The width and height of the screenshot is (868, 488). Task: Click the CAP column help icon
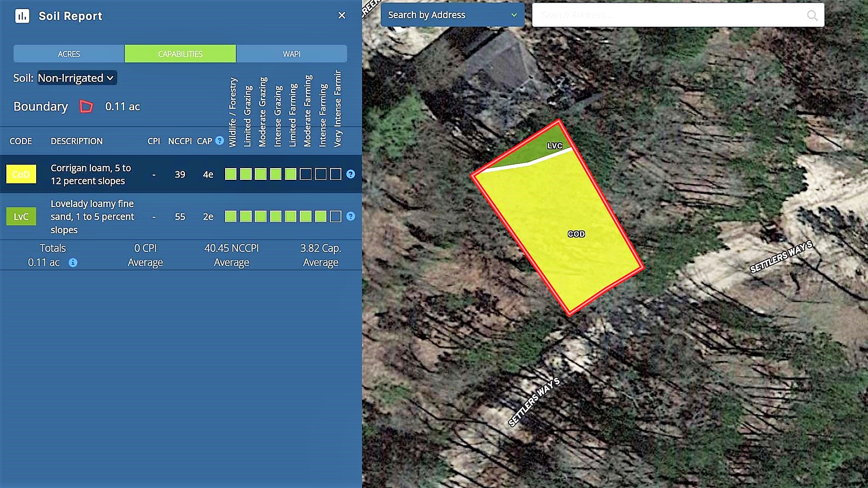point(220,141)
